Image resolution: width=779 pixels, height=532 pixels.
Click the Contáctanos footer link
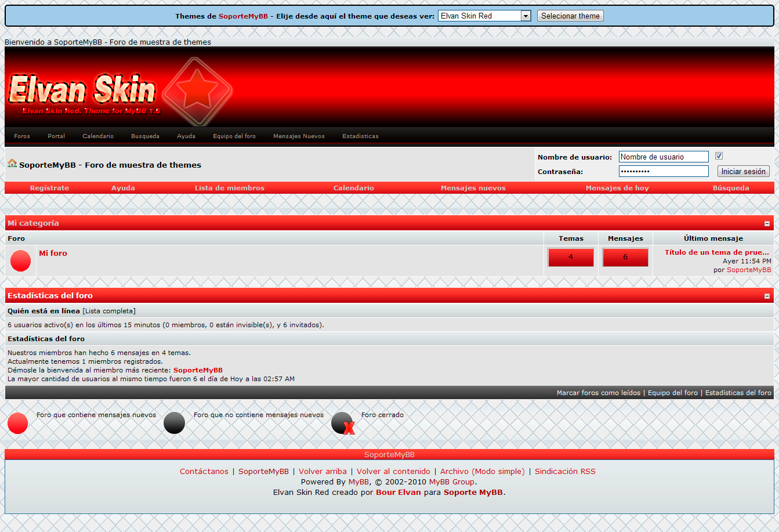pos(204,472)
